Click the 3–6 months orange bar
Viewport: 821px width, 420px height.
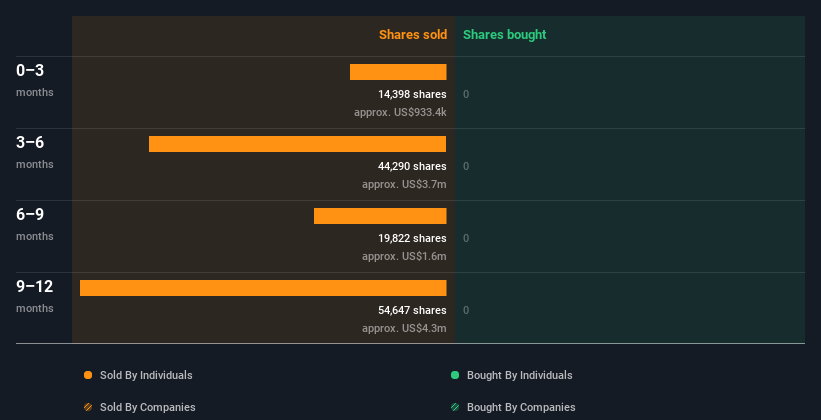[x=297, y=144]
